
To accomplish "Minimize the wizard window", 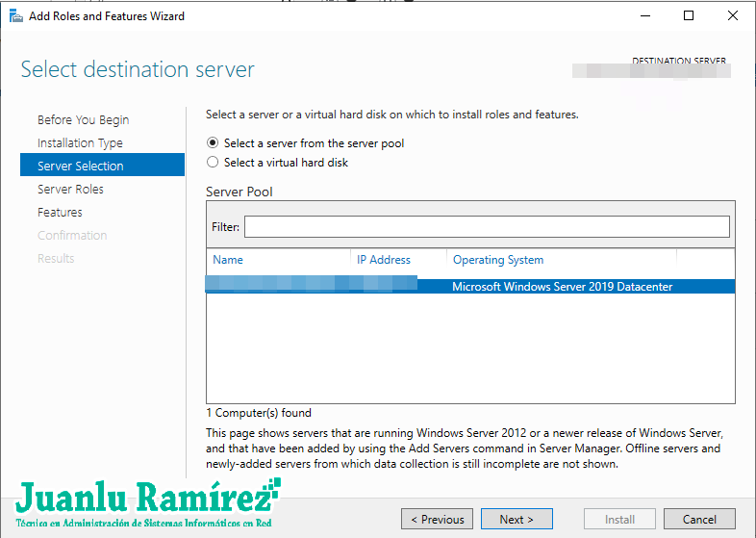I will (x=644, y=15).
